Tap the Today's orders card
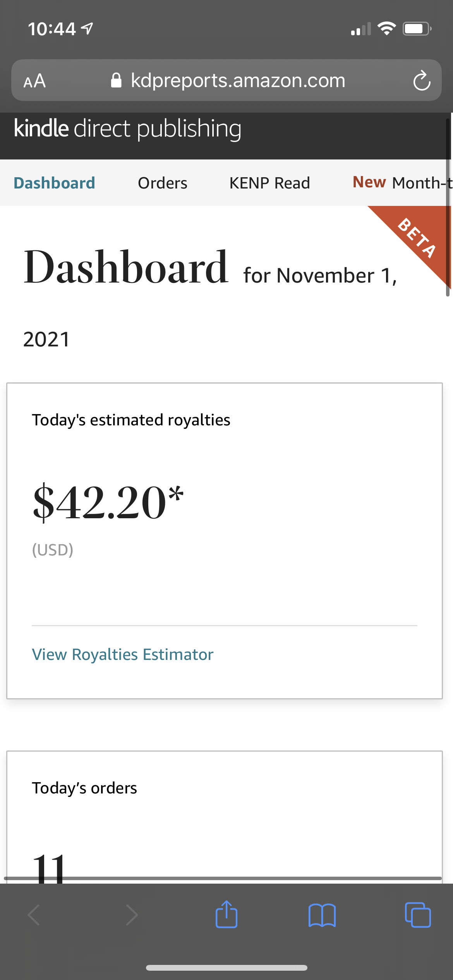The height and width of the screenshot is (980, 453). pyautogui.click(x=225, y=813)
